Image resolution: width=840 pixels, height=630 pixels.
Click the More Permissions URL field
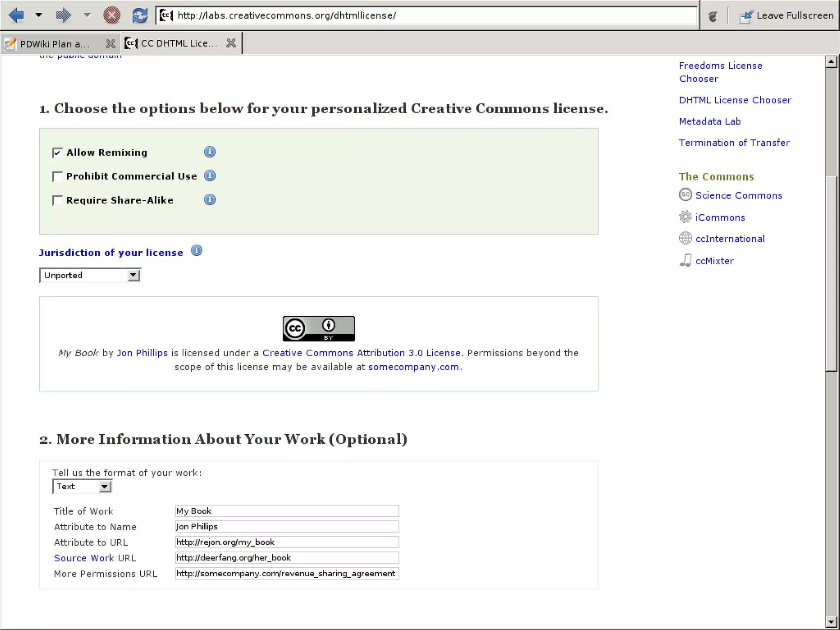(x=287, y=573)
